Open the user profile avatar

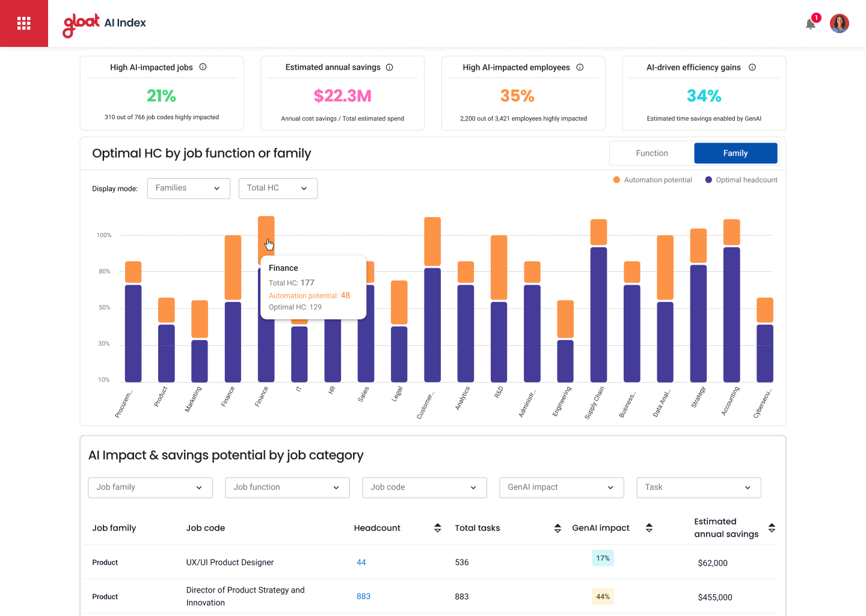[x=839, y=23]
